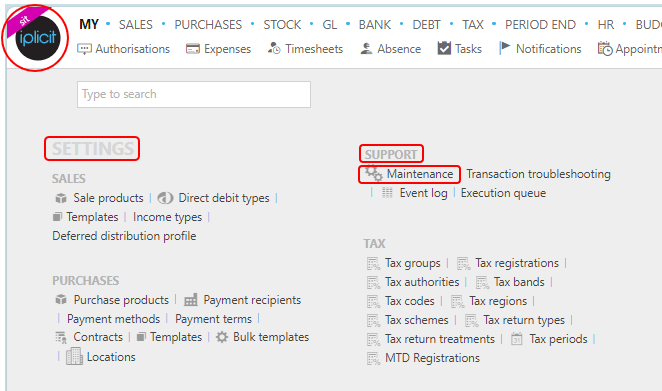The height and width of the screenshot is (391, 662).
Task: Click the SETTINGS heading text
Action: 92,149
